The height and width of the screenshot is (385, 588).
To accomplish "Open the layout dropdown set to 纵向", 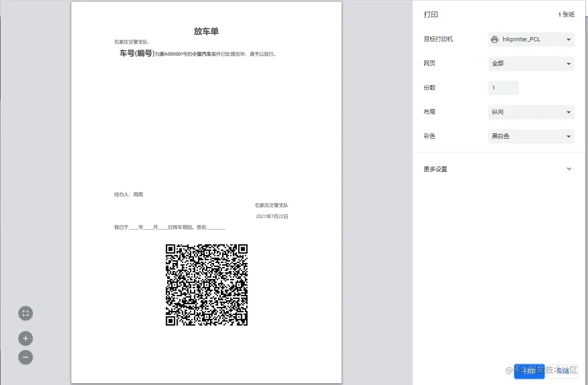I will [x=531, y=112].
